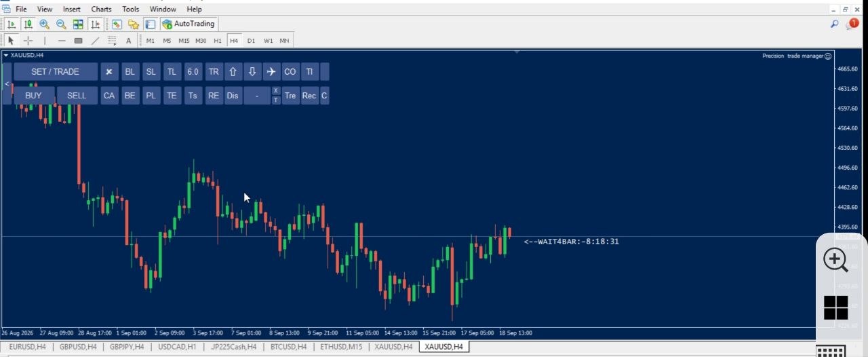Click the 4665.60 price axis label
Viewport: 868px width, 357px height.
tap(848, 69)
